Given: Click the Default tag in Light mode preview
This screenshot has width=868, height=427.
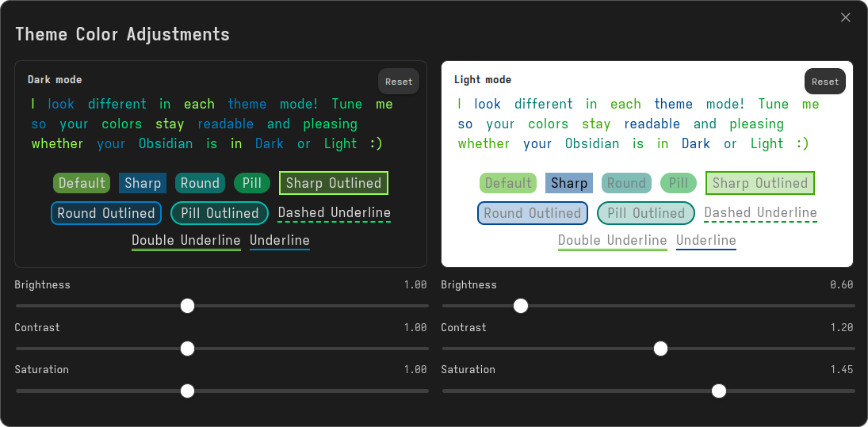Looking at the screenshot, I should (x=508, y=183).
